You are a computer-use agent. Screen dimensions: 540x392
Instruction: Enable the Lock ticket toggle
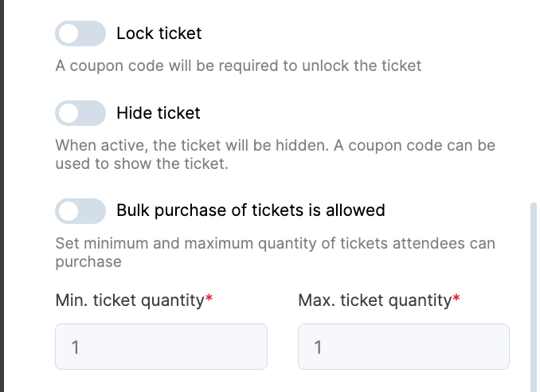click(x=80, y=33)
